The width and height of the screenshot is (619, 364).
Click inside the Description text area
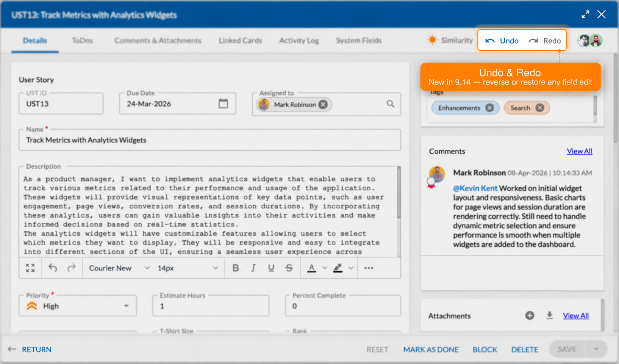pos(208,215)
